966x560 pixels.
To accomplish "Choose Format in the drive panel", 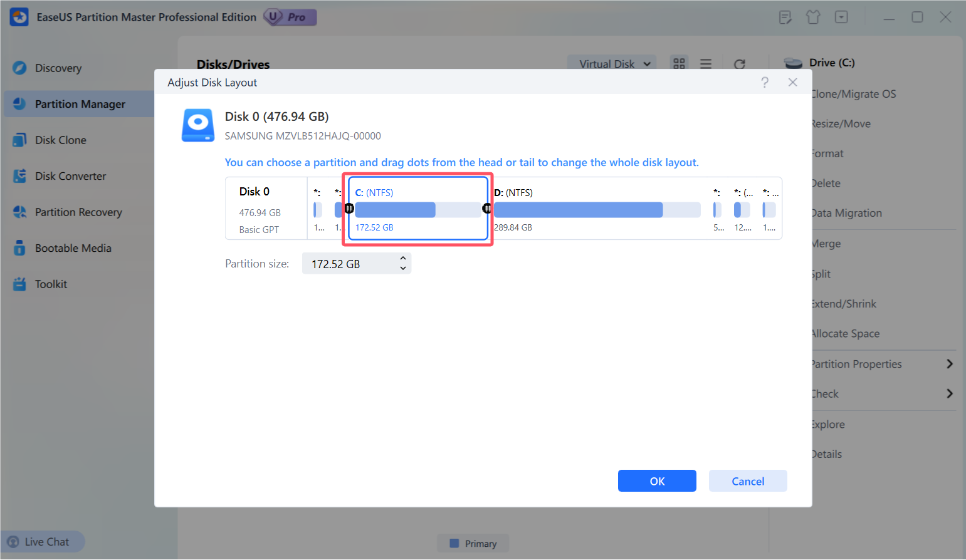I will [828, 153].
